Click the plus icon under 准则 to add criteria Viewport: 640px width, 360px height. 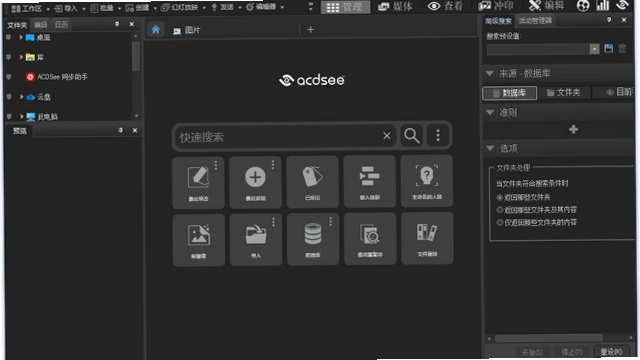point(573,129)
